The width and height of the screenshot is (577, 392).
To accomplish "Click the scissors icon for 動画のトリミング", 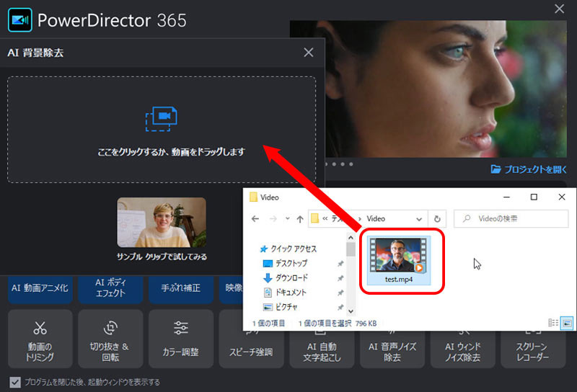I will coord(40,328).
